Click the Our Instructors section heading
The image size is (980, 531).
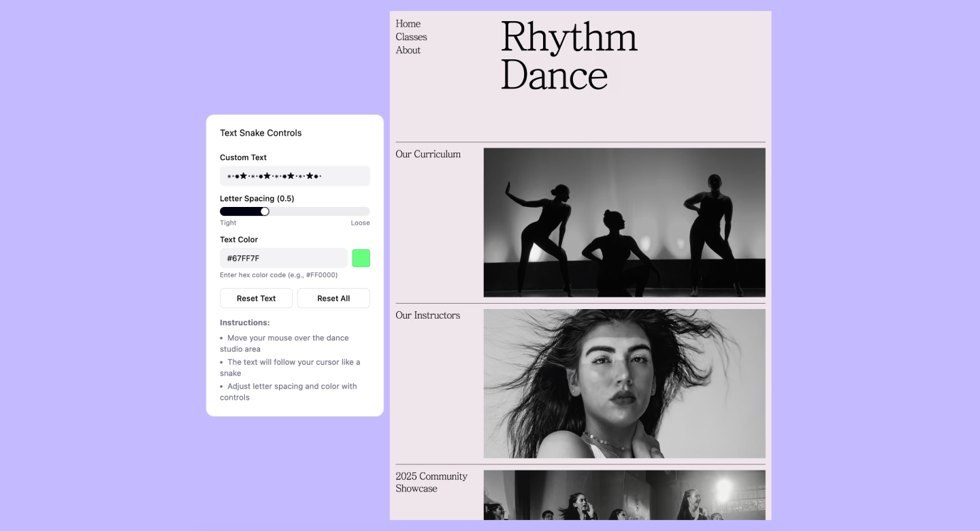(427, 315)
